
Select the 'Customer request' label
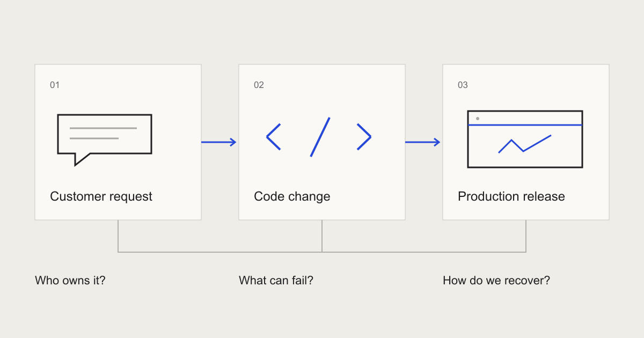[101, 196]
